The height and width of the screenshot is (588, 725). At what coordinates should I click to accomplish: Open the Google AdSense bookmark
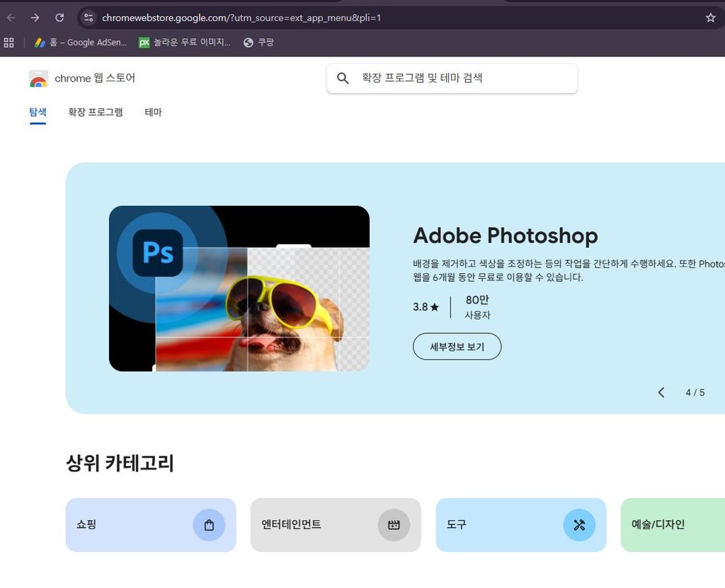coord(81,42)
